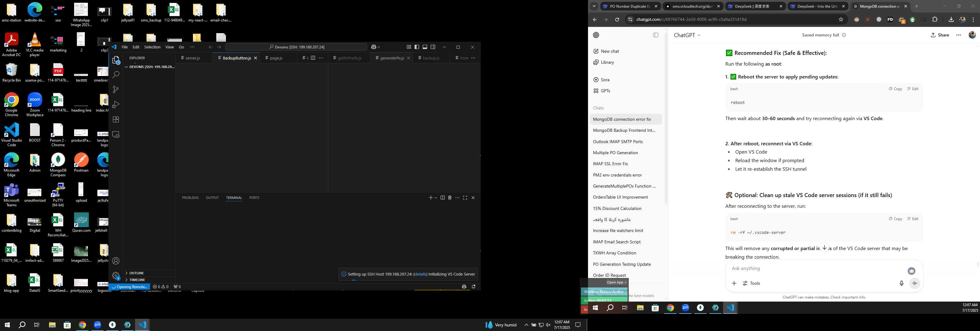Open the Accounts menu in VS Code
Image resolution: width=980 pixels, height=331 pixels.
tap(116, 261)
